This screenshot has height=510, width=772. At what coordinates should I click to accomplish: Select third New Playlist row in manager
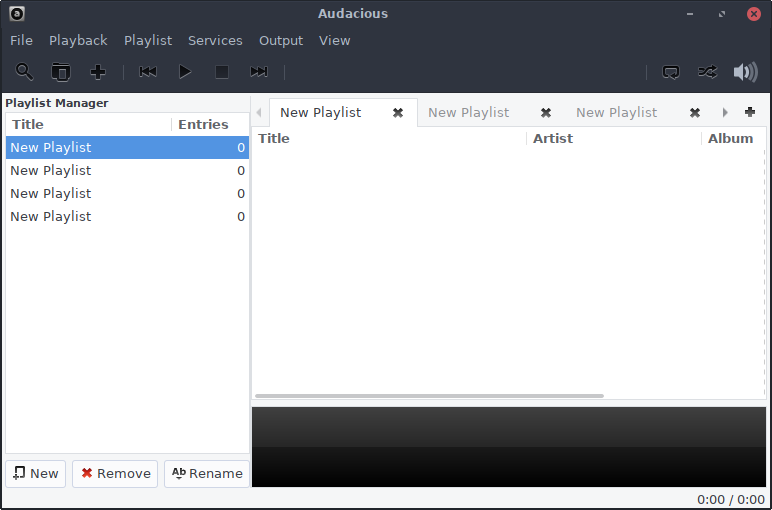point(128,193)
